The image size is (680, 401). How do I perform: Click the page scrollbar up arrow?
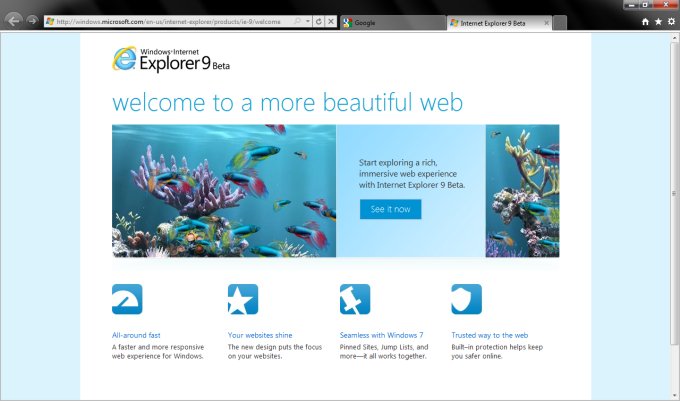click(674, 38)
